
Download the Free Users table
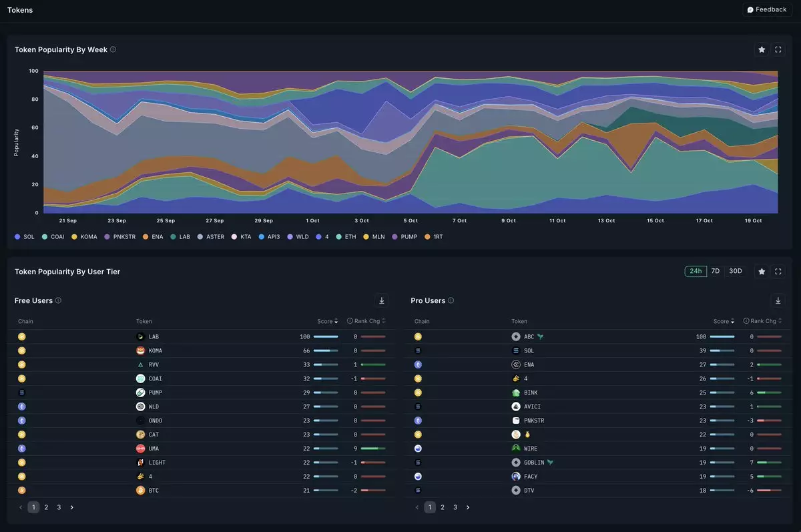coord(382,300)
